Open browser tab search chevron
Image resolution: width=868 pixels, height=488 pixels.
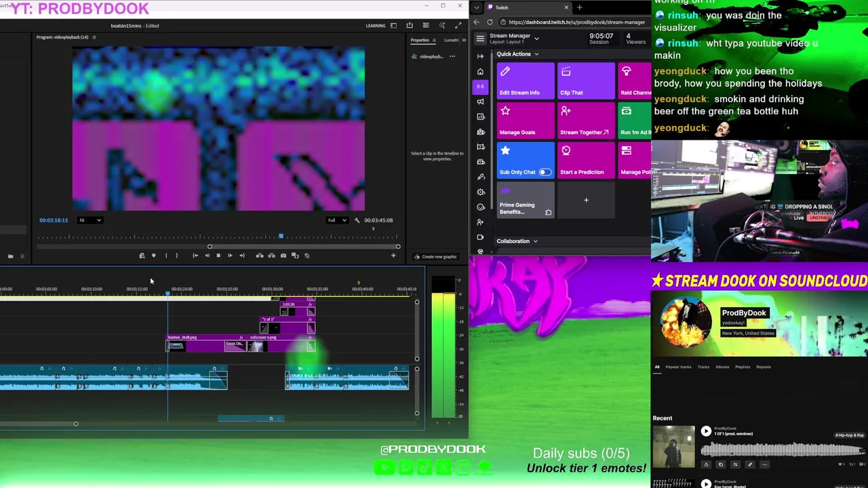pyautogui.click(x=477, y=7)
